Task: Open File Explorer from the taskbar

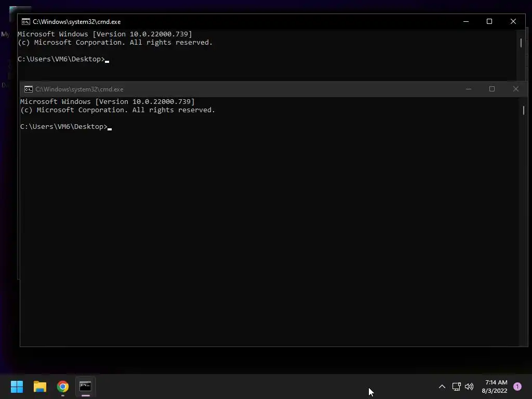Action: click(39, 387)
